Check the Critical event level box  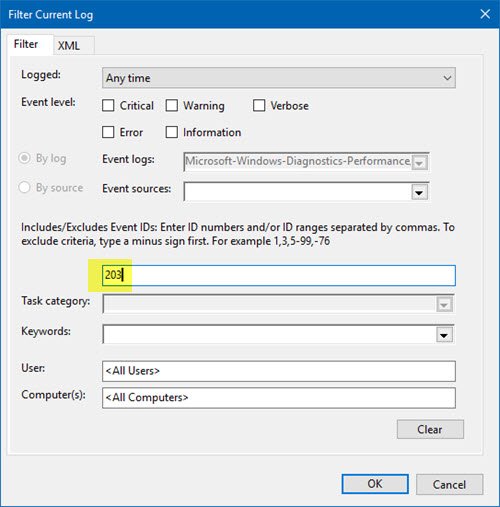tap(108, 106)
